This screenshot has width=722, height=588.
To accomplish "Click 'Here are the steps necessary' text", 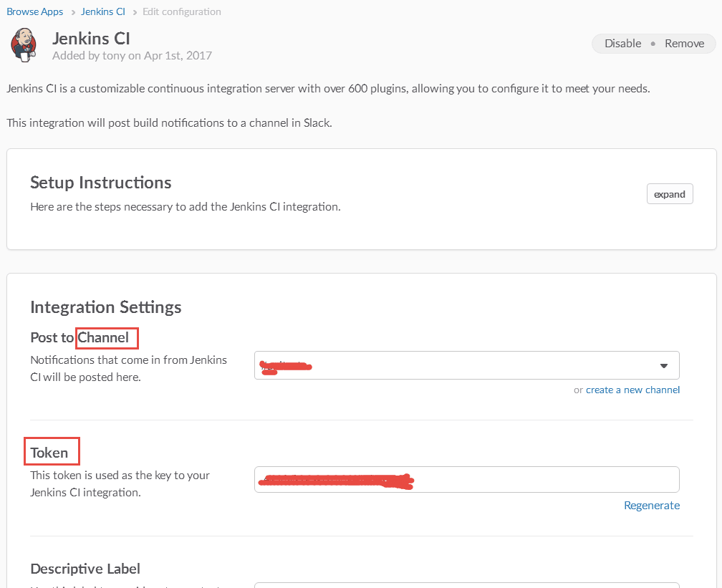I will 186,207.
